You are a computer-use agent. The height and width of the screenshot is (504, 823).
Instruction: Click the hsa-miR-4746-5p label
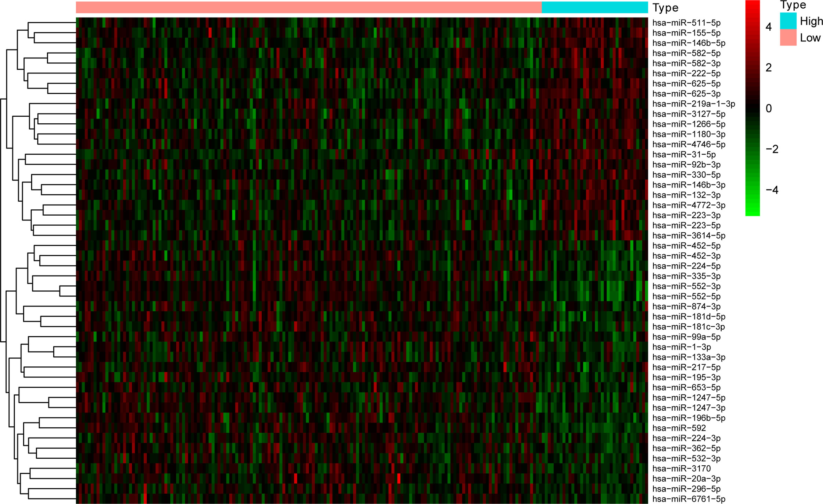(x=689, y=144)
